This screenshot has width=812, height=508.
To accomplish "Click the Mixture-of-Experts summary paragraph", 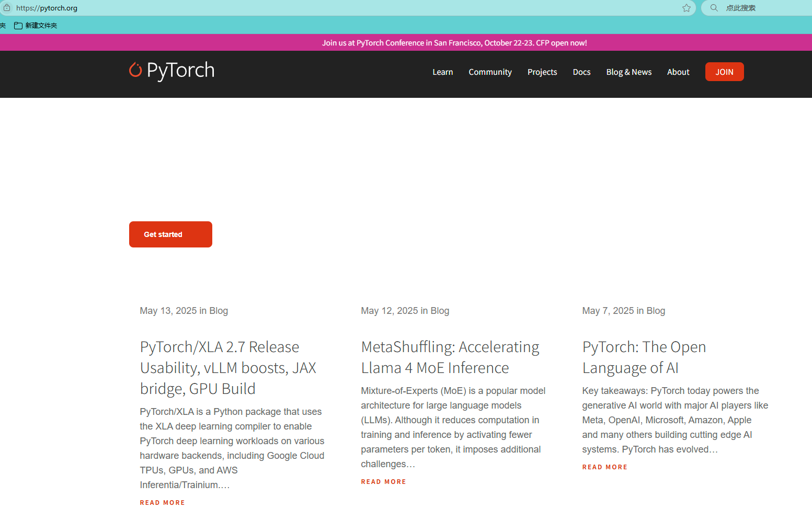I will tap(453, 427).
